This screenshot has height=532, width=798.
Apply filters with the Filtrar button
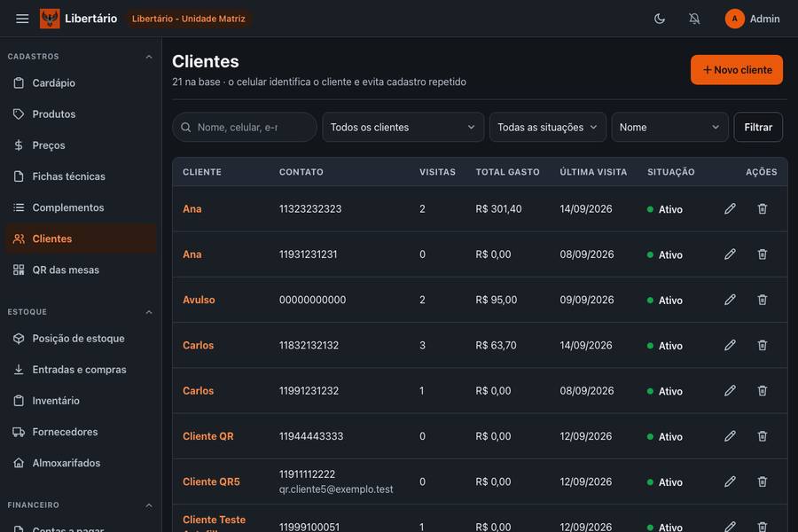click(758, 128)
